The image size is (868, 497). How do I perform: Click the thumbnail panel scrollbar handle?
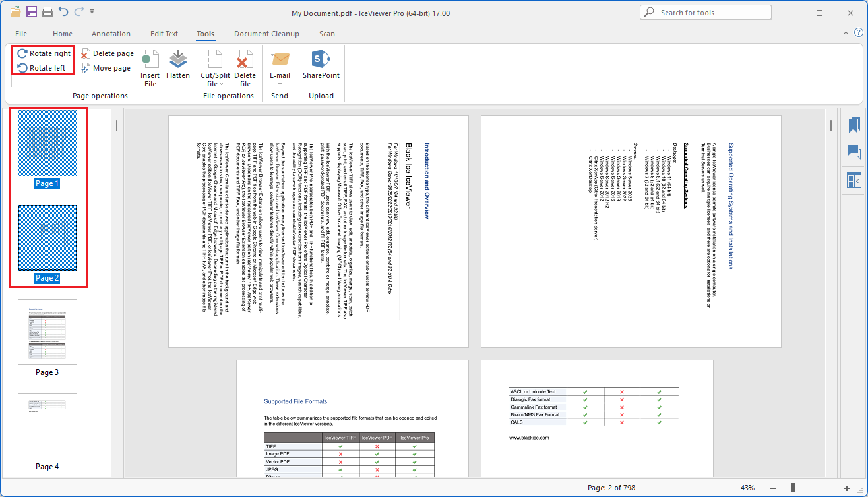point(117,125)
